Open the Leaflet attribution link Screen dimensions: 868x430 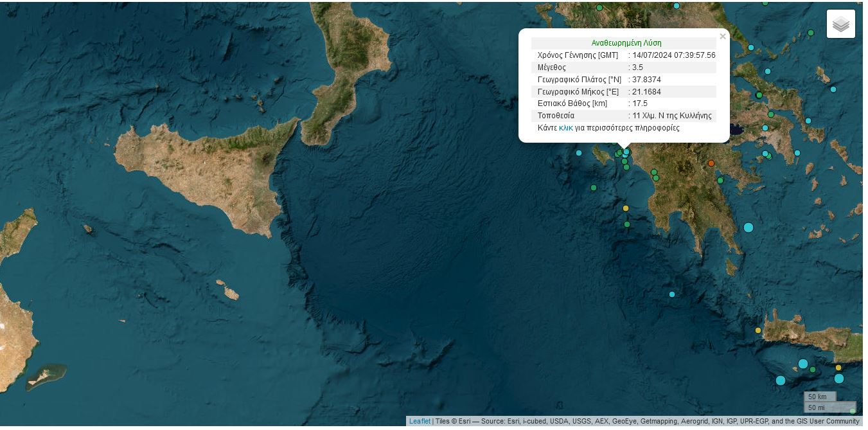(x=420, y=421)
